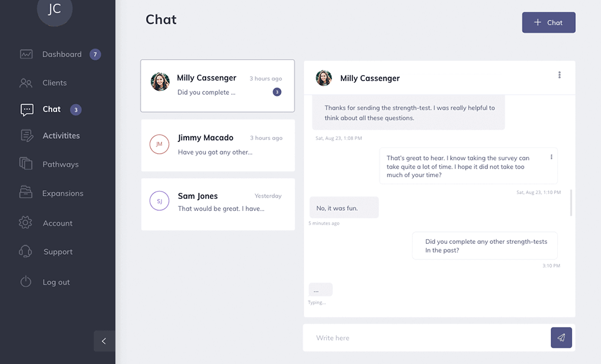Click the Write here message field

[421, 338]
